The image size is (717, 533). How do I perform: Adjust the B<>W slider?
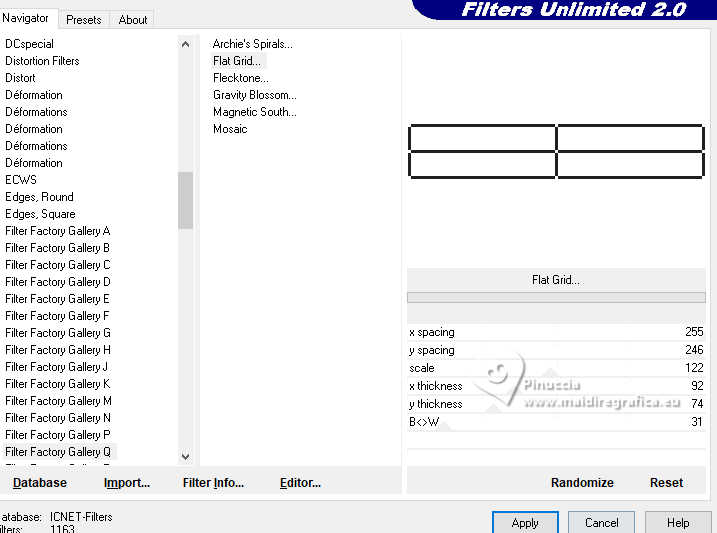[556, 421]
